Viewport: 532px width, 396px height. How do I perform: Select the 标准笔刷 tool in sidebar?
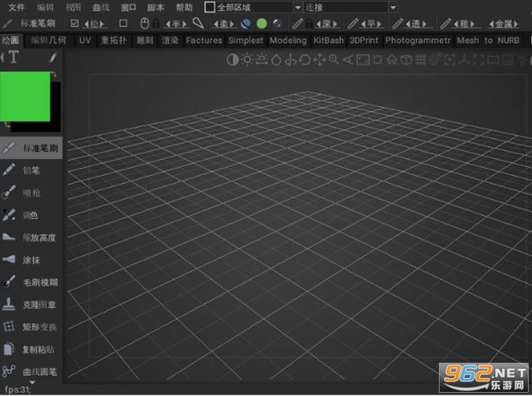pyautogui.click(x=31, y=148)
